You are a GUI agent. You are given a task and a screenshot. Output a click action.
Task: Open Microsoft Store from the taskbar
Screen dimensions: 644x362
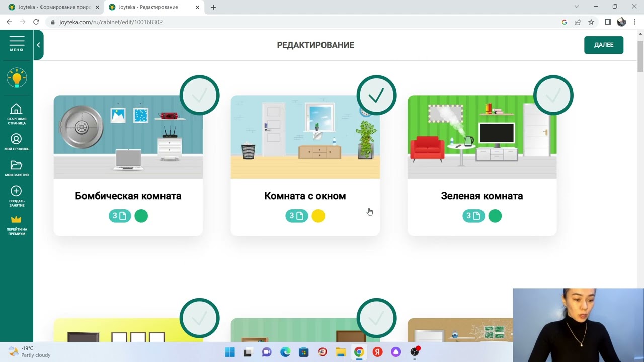tap(304, 352)
